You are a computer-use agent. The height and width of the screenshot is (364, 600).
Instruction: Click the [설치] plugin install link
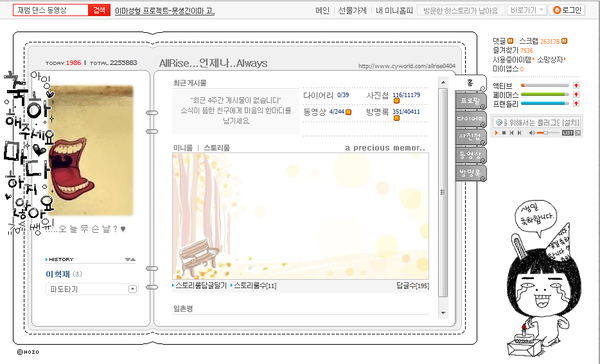click(x=572, y=122)
